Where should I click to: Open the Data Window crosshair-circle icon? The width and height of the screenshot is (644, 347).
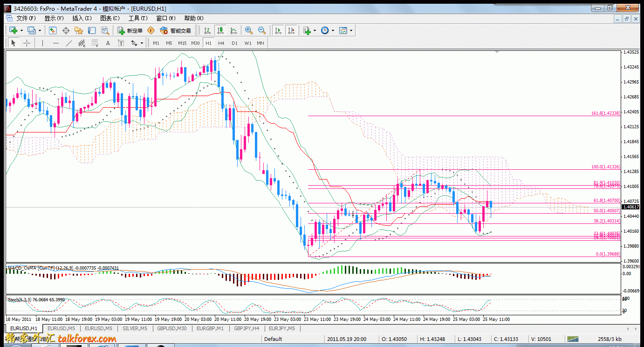(x=66, y=30)
